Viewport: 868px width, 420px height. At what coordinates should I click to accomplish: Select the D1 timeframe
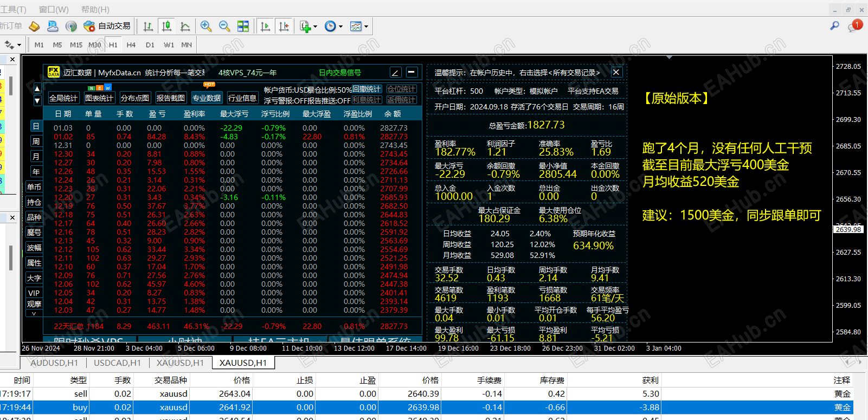click(150, 45)
